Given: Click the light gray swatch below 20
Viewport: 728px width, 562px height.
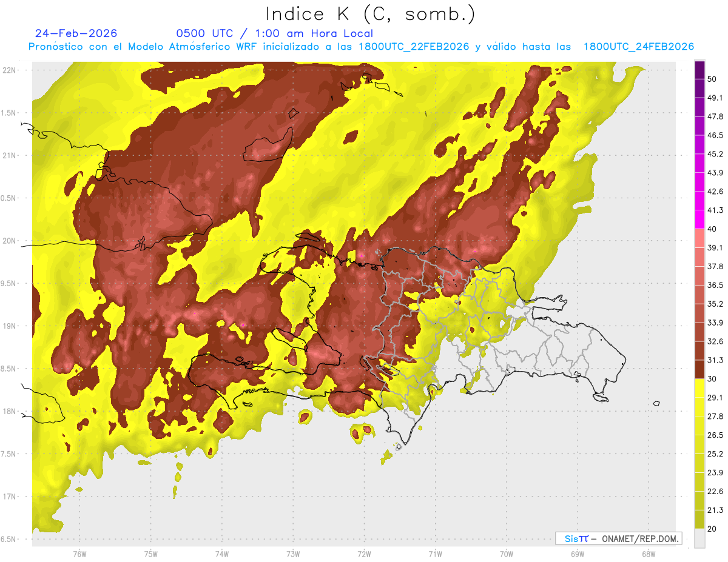Looking at the screenshot, I should pos(699,538).
